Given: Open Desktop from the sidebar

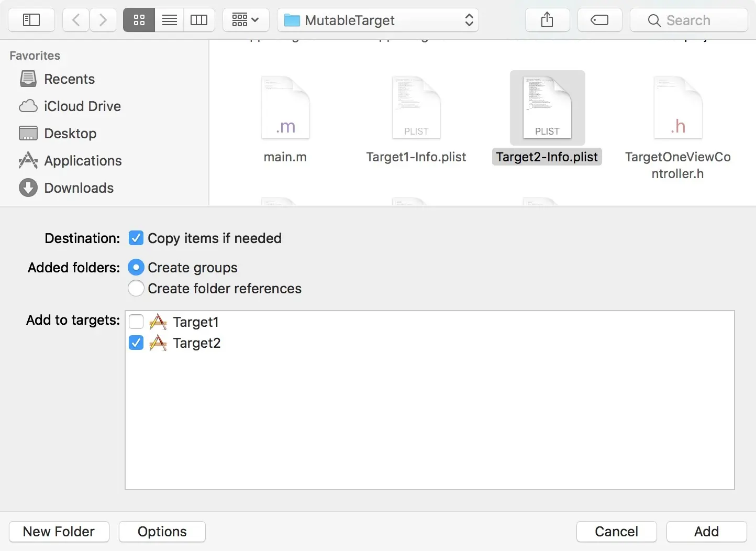Looking at the screenshot, I should coord(70,134).
